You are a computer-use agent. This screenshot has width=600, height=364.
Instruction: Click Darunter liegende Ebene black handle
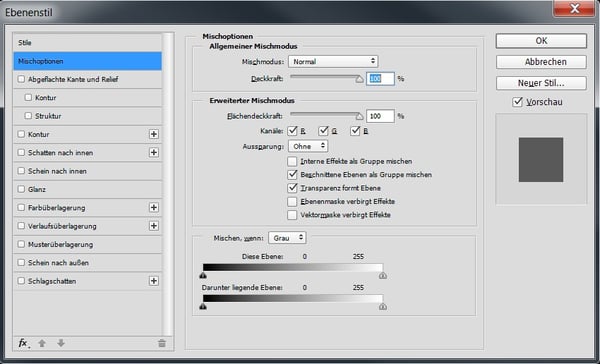[x=203, y=306]
